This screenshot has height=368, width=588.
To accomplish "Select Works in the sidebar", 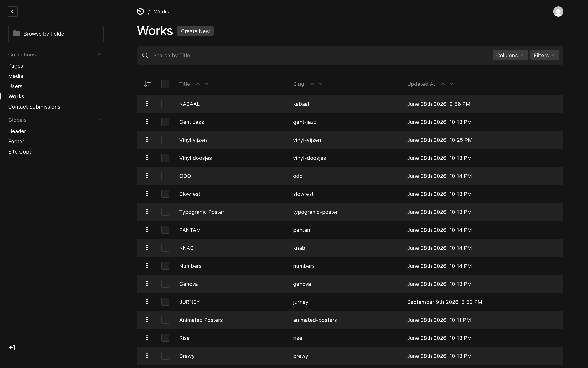I will (x=16, y=96).
